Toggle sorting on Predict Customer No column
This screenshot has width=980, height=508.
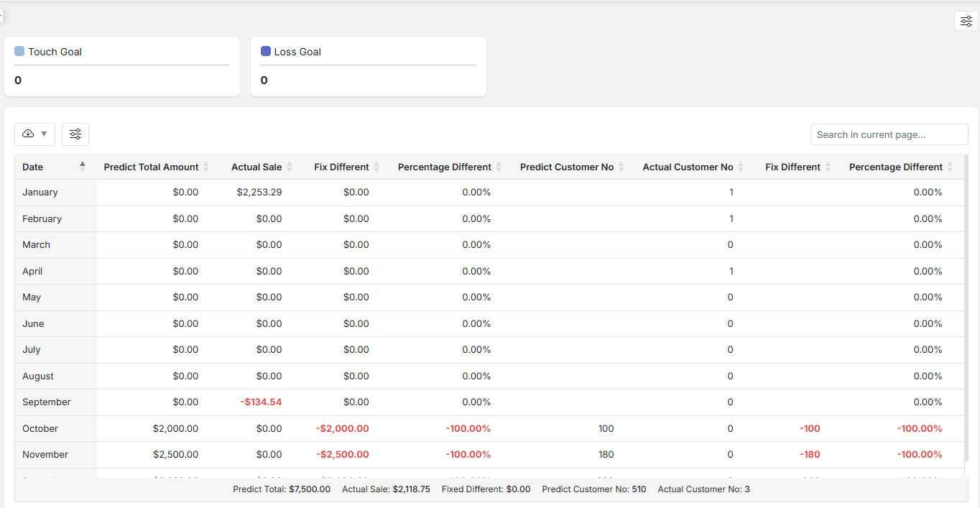point(621,167)
